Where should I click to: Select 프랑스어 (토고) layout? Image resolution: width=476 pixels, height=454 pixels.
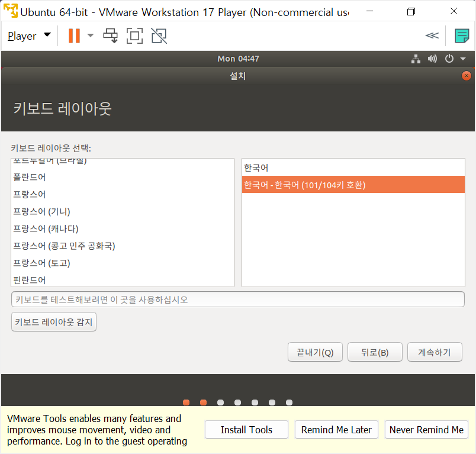[x=123, y=263]
